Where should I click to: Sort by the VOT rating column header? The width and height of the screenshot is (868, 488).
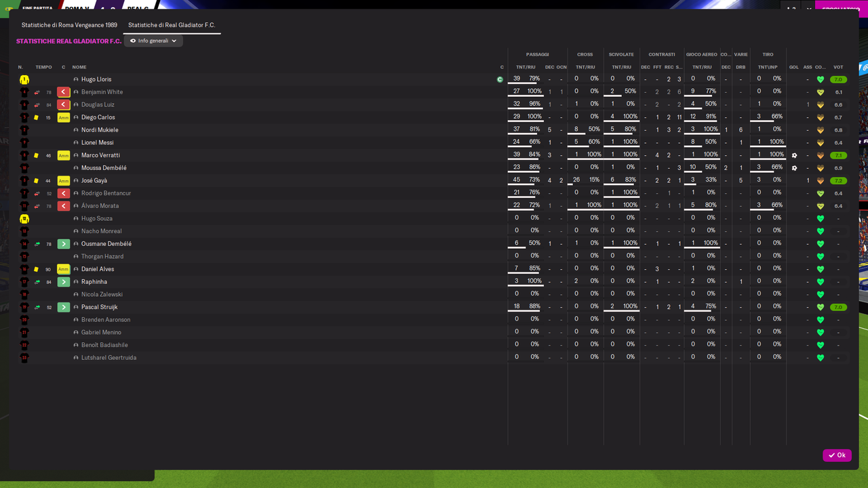click(838, 67)
